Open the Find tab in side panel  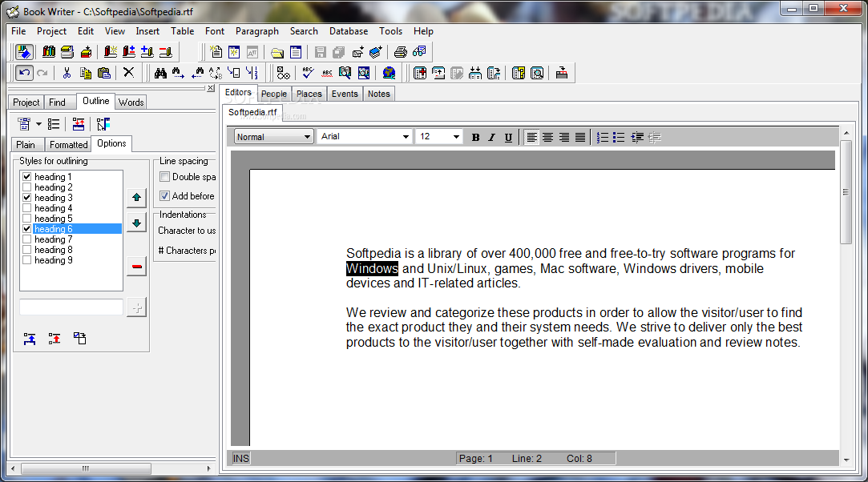[x=57, y=102]
